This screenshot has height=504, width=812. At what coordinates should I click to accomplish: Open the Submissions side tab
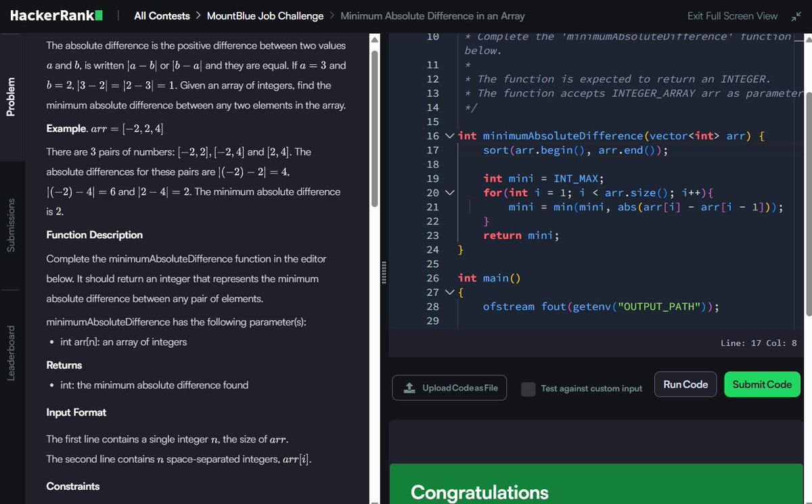[11, 225]
